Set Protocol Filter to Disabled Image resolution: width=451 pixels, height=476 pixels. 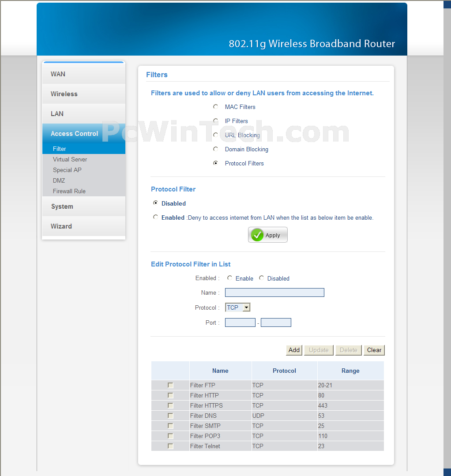coord(155,203)
